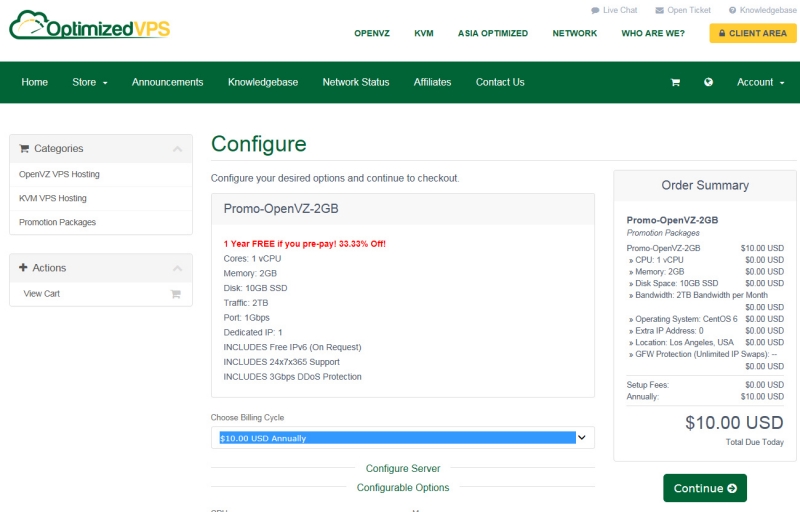The width and height of the screenshot is (800, 512).
Task: Expand the Store dropdown menu
Action: pos(90,82)
